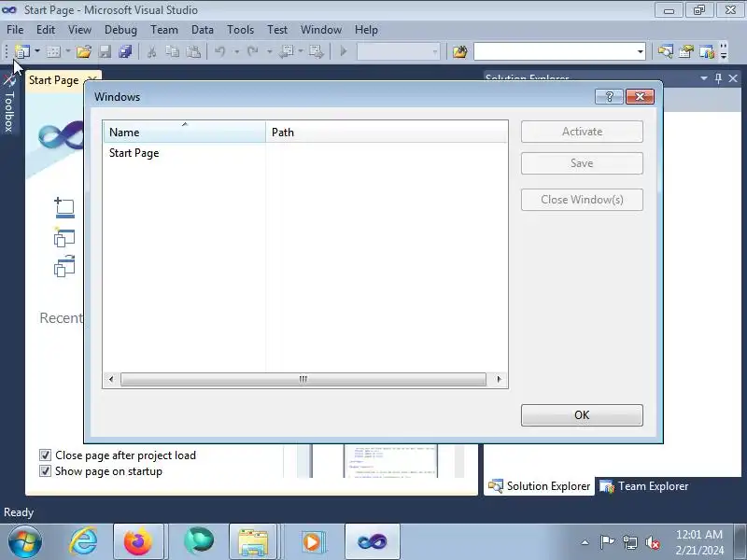Image resolution: width=747 pixels, height=560 pixels.
Task: Click the Paste clipboard icon
Action: coord(193,51)
